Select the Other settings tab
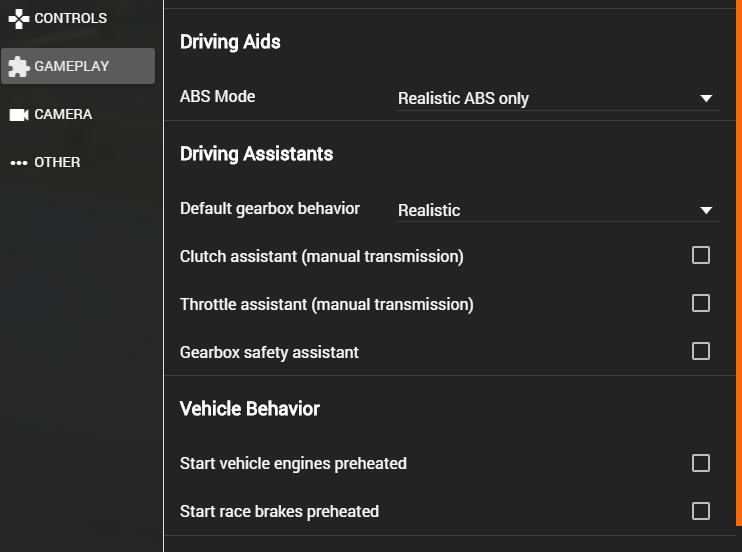This screenshot has width=742, height=552. pos(57,162)
